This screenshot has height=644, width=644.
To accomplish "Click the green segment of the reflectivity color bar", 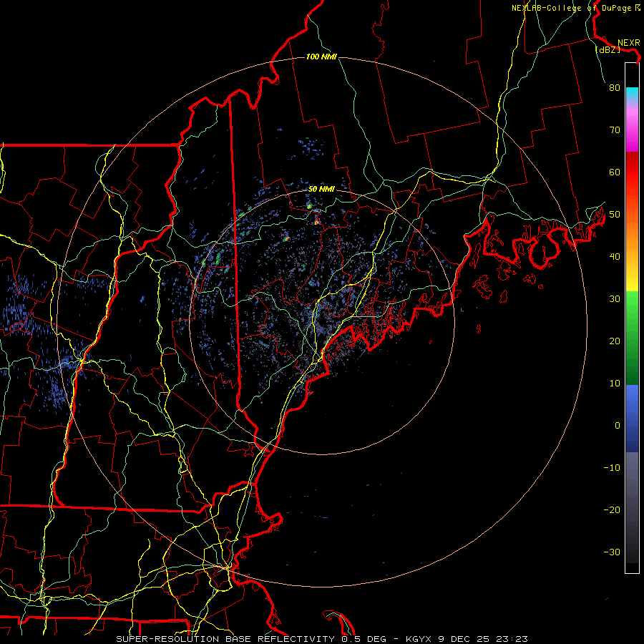I will 632,338.
